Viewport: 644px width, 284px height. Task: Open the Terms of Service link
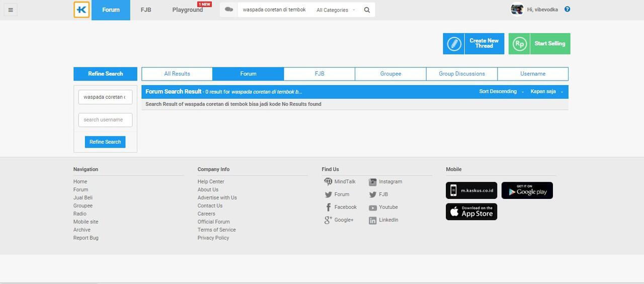[217, 230]
